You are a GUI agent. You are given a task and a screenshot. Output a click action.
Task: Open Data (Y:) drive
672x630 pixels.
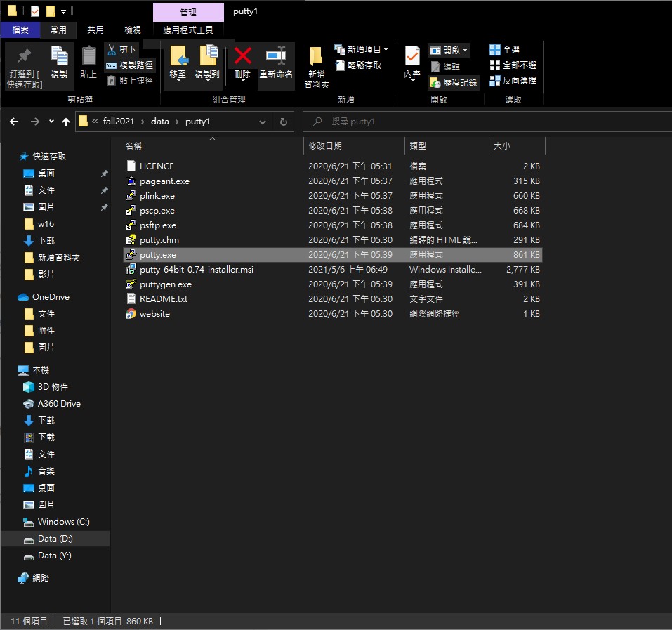tap(55, 556)
